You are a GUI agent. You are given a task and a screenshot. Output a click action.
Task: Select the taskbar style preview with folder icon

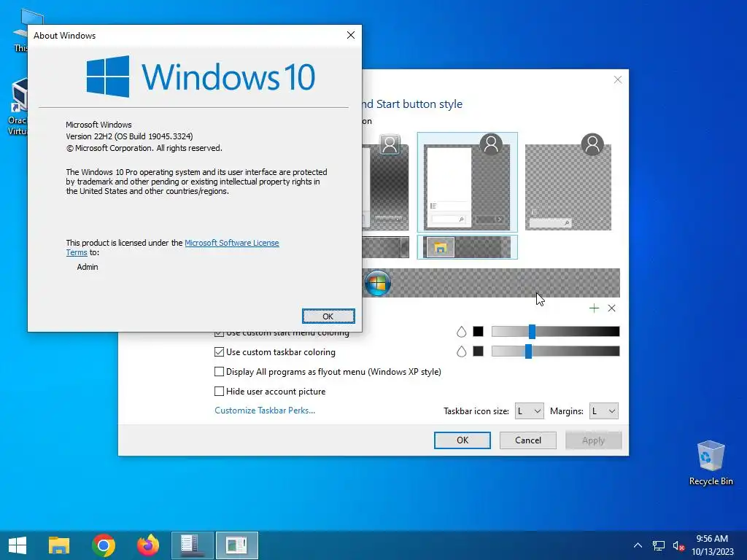(468, 247)
